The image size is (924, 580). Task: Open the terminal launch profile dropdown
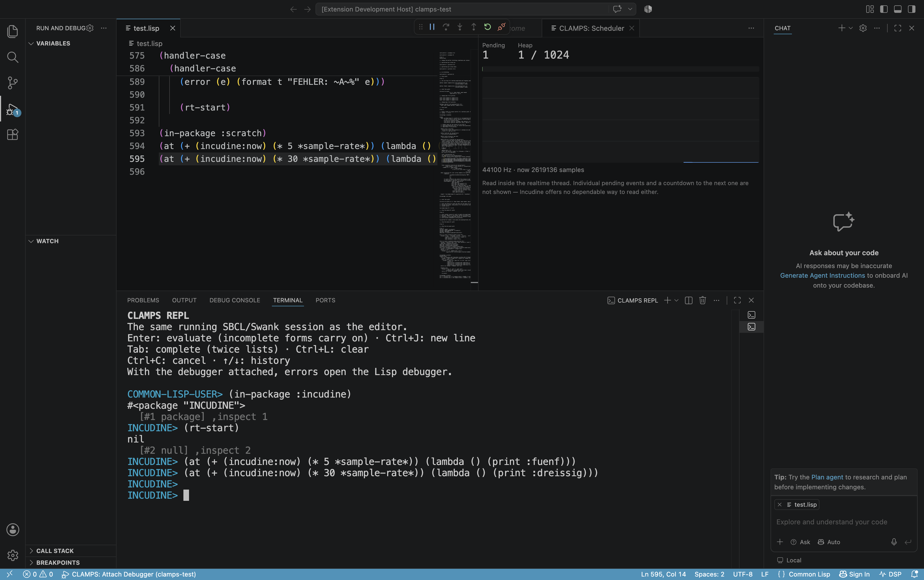(676, 300)
